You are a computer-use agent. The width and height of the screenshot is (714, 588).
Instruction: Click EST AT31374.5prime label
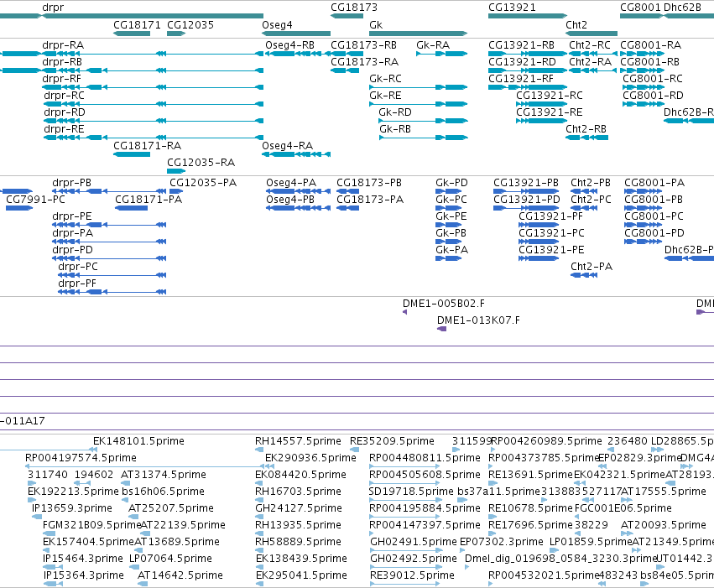(164, 474)
